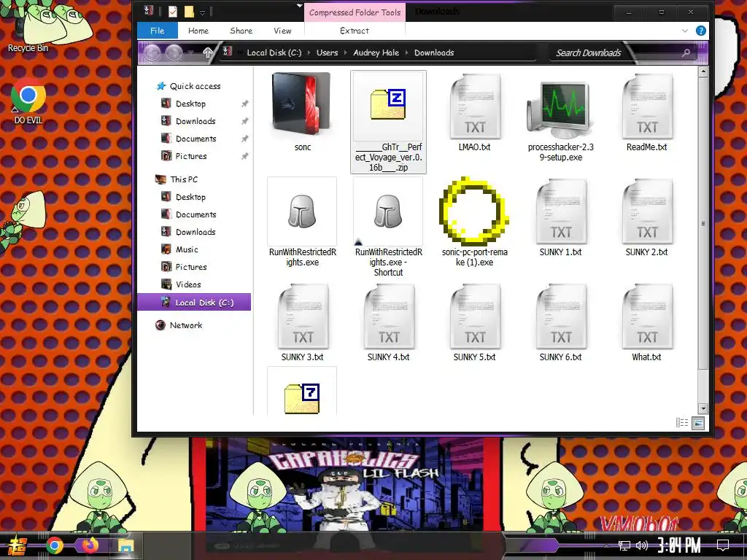Select sonic-pc-port-remake (1).exe ring icon
The height and width of the screenshot is (560, 747).
tap(474, 211)
